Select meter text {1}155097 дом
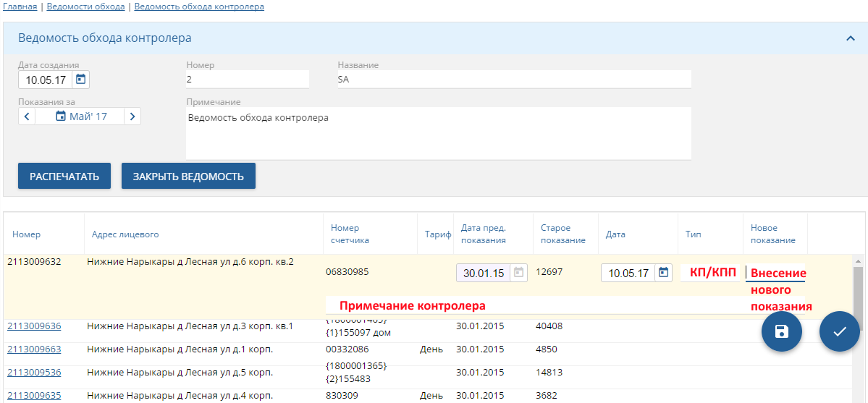The image size is (868, 403). tap(359, 332)
